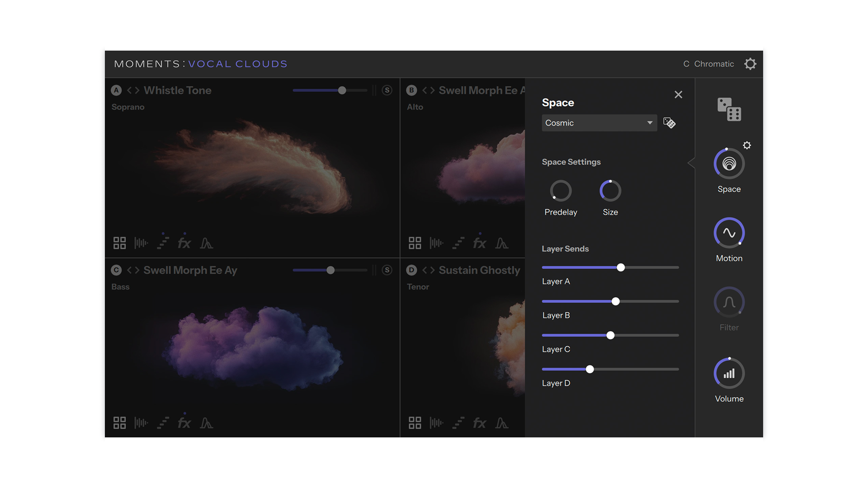Open the Volume control in the sidebar

[x=728, y=373]
